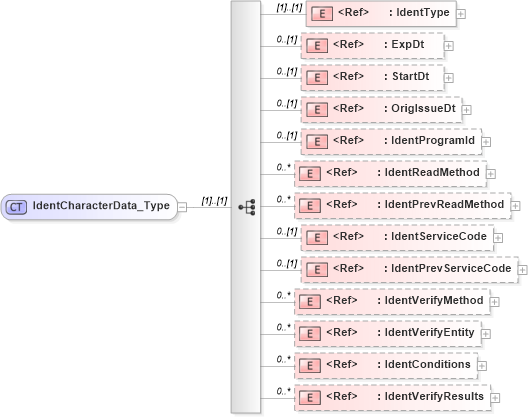Select the ': IdentVerifyMethod' label text

[x=430, y=300]
